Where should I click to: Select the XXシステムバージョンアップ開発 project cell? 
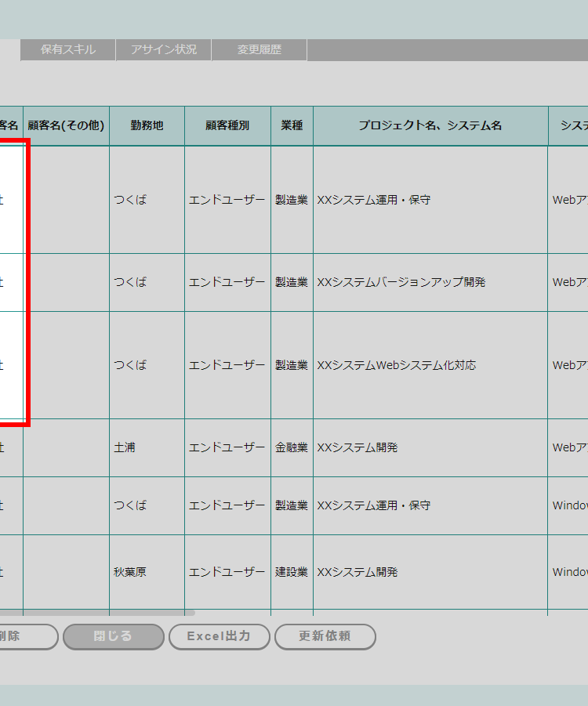401,282
